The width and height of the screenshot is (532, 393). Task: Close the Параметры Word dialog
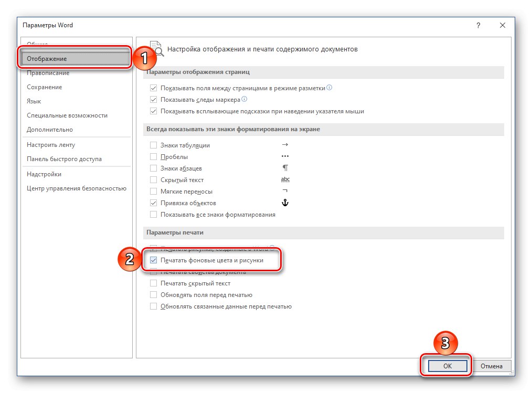point(503,26)
